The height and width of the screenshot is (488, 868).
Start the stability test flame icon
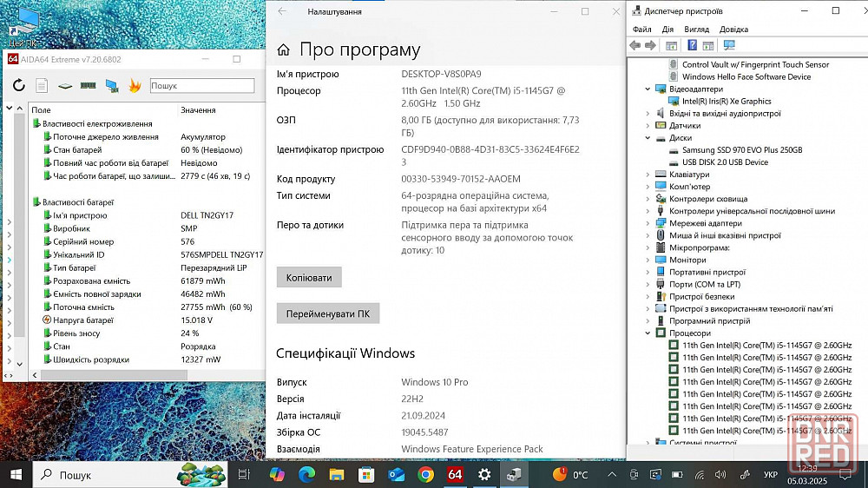coord(135,85)
